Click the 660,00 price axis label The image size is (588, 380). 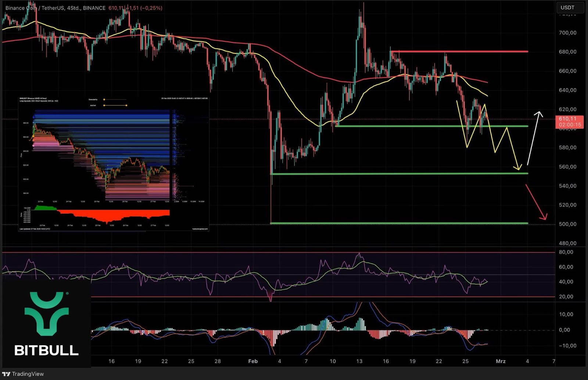click(567, 71)
